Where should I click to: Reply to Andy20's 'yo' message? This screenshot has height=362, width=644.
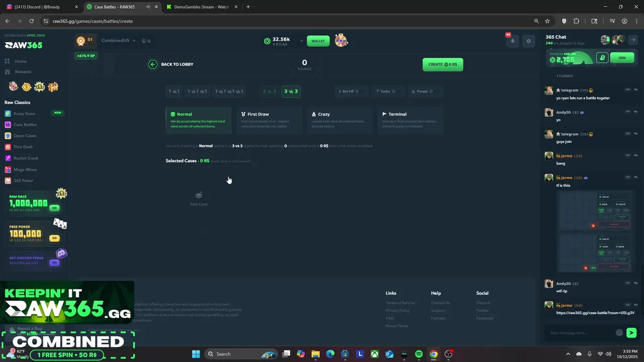click(636, 112)
